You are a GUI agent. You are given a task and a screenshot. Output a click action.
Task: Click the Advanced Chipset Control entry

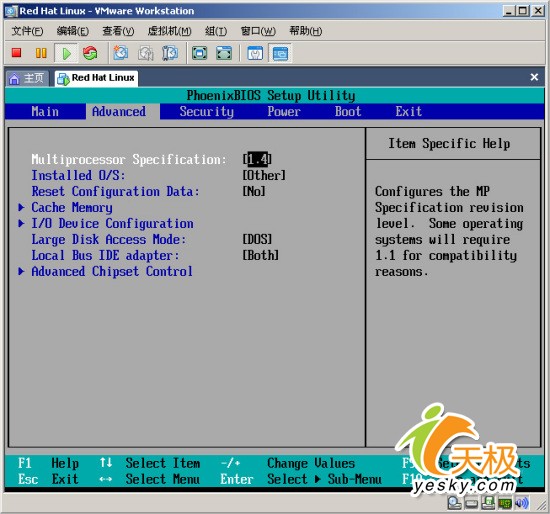[112, 272]
